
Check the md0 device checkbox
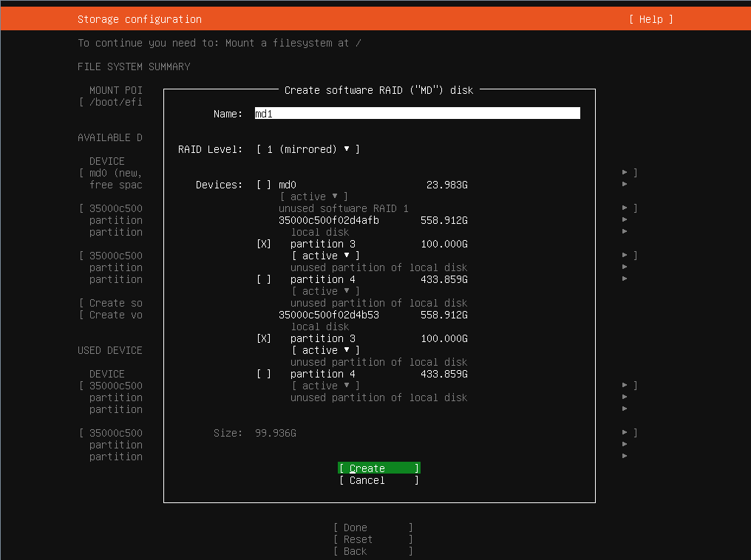coord(264,185)
